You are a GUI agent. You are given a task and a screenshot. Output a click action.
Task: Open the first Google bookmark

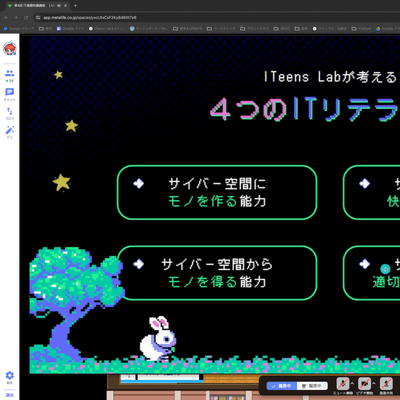coord(19,29)
